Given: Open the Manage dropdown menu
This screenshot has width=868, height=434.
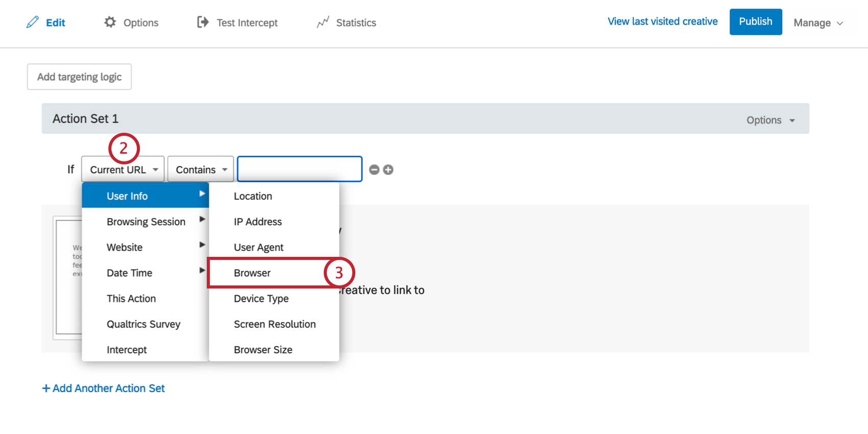Looking at the screenshot, I should (818, 22).
